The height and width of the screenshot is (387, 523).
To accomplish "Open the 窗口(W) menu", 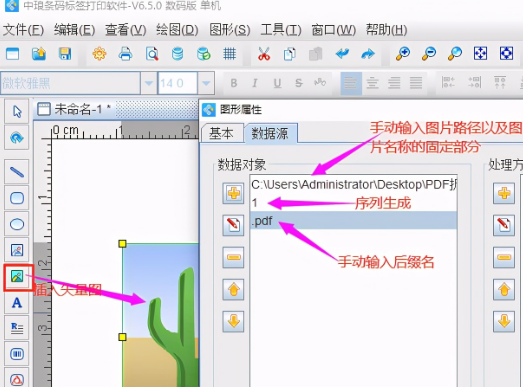I will [x=334, y=30].
